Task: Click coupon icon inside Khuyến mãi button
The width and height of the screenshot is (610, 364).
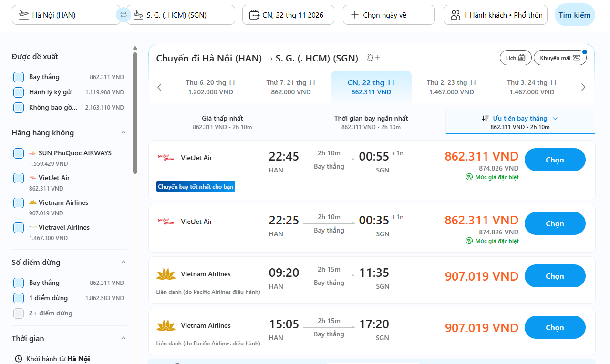Action: 577,58
